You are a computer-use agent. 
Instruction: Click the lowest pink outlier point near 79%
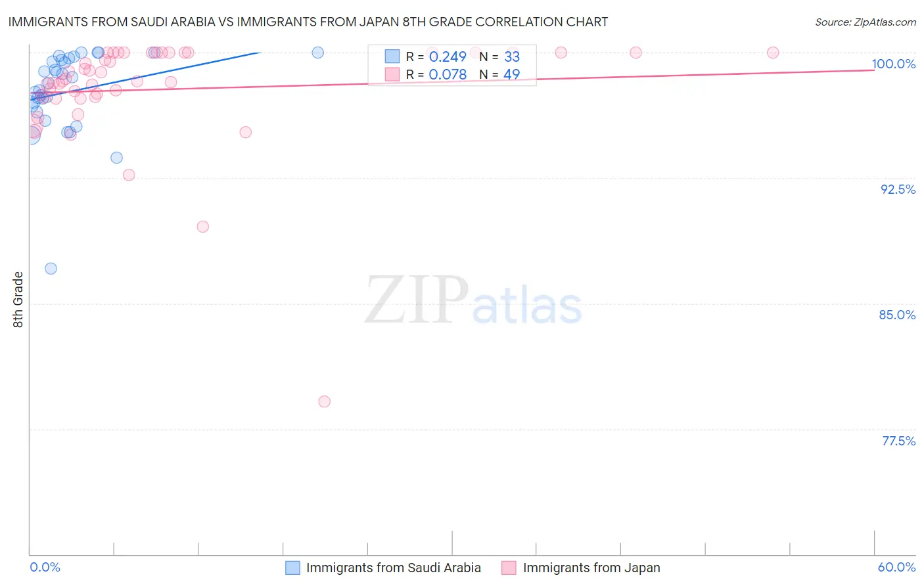point(324,401)
